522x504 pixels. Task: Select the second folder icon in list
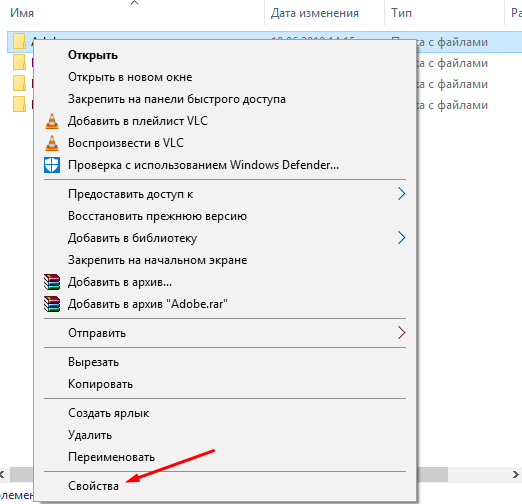tap(19, 62)
